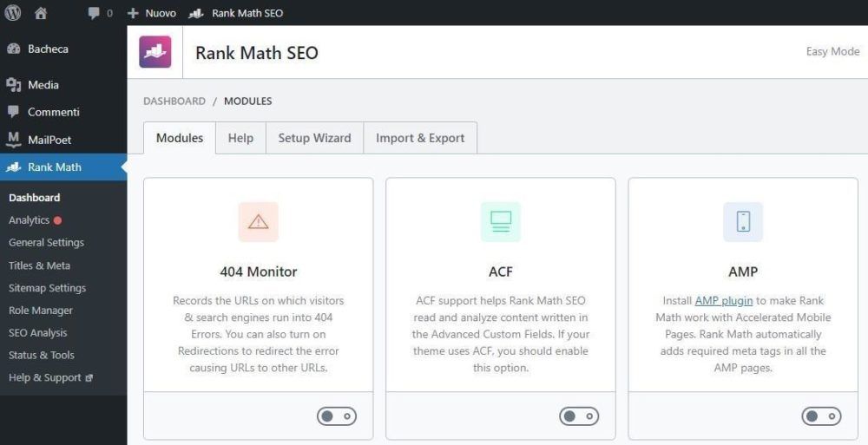Image resolution: width=868 pixels, height=445 pixels.
Task: Click the Easy Mode switcher
Action: (832, 51)
